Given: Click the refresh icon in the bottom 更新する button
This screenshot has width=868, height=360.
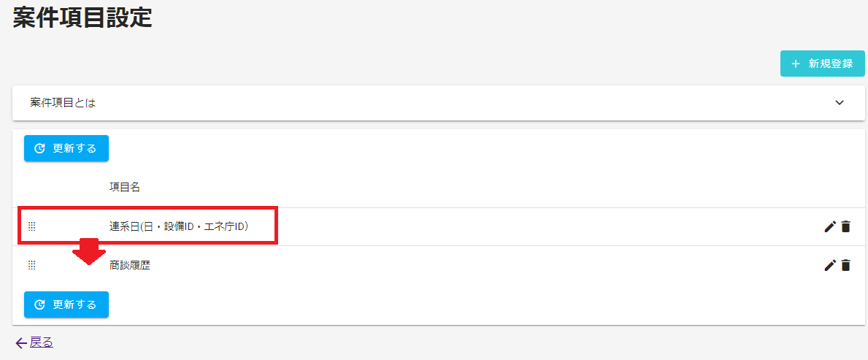Looking at the screenshot, I should pyautogui.click(x=40, y=305).
